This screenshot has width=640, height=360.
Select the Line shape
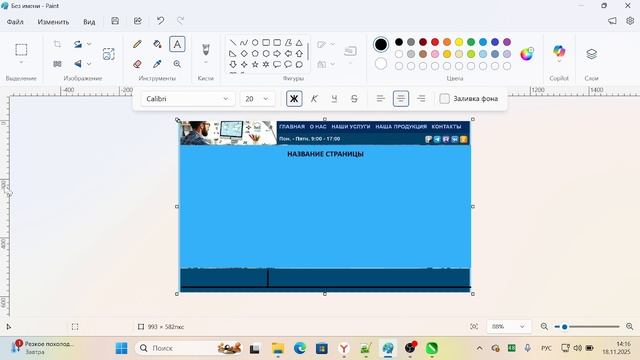233,42
